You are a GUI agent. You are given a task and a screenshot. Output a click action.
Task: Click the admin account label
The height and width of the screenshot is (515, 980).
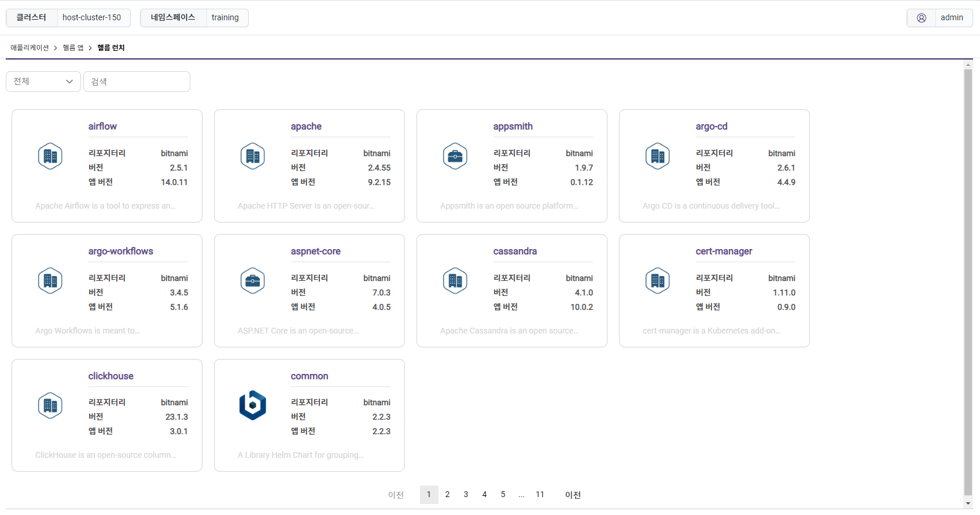pyautogui.click(x=952, y=17)
